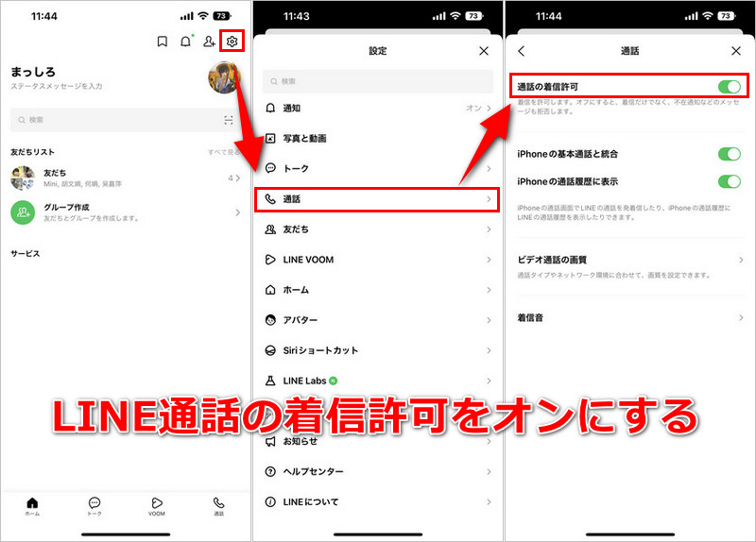
Task: Tap the green N badge next to LINE Labs
Action: pos(334,381)
